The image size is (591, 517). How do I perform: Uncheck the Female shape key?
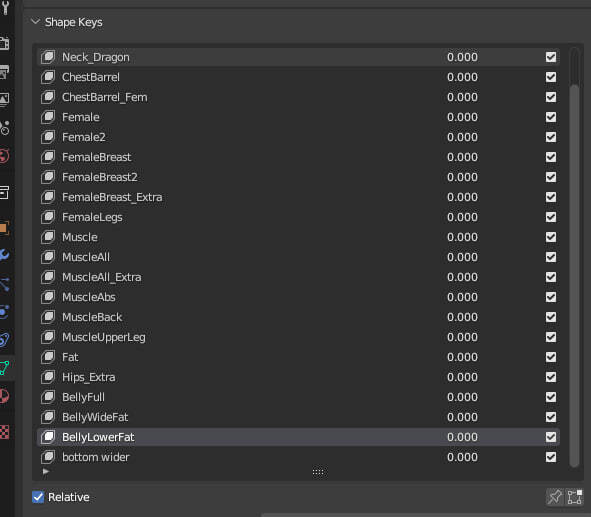tap(551, 117)
